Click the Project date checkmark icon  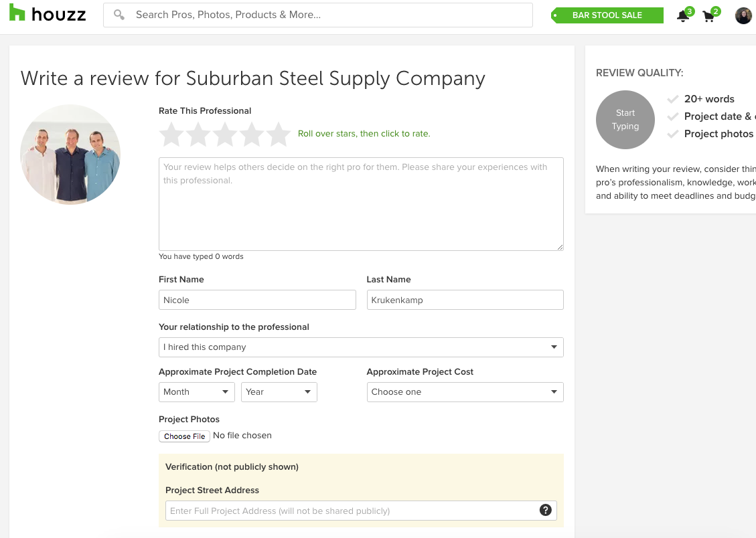(672, 116)
